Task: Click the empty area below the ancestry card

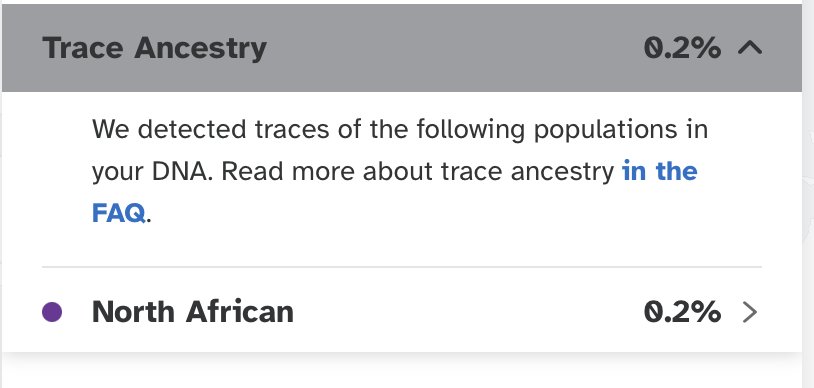Action: pos(402,373)
